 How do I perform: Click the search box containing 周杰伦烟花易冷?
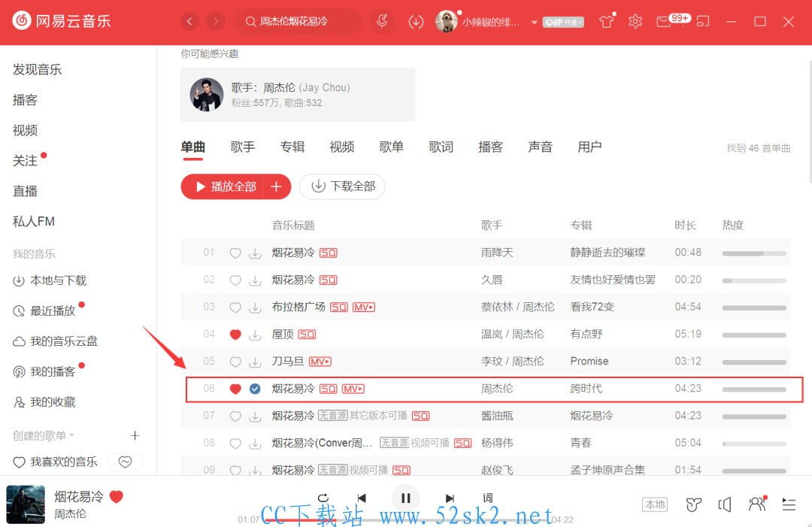[298, 21]
